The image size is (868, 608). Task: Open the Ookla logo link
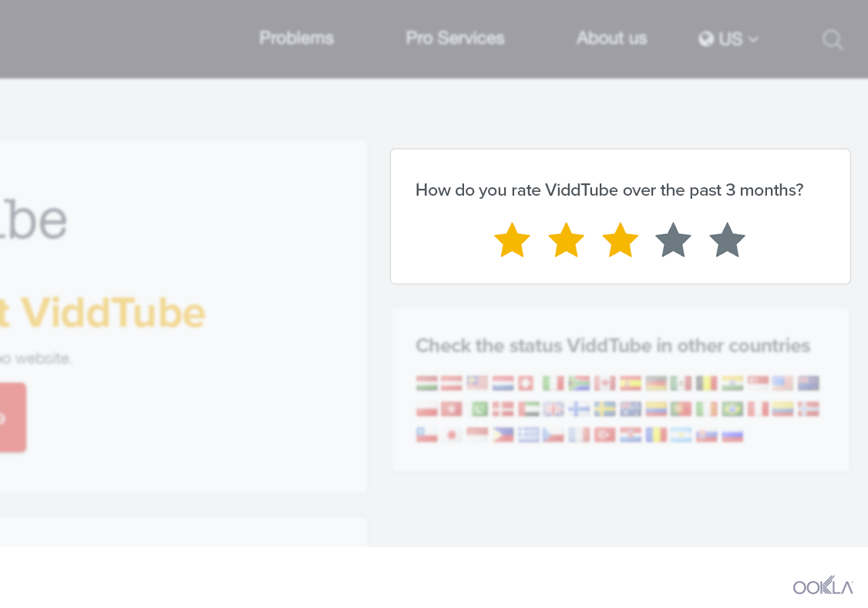pos(823,586)
